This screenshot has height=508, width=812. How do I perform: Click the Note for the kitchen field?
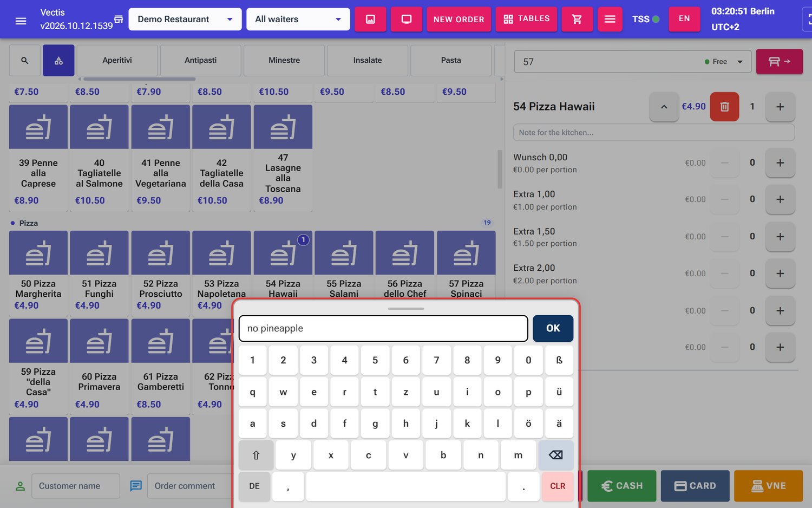click(654, 133)
